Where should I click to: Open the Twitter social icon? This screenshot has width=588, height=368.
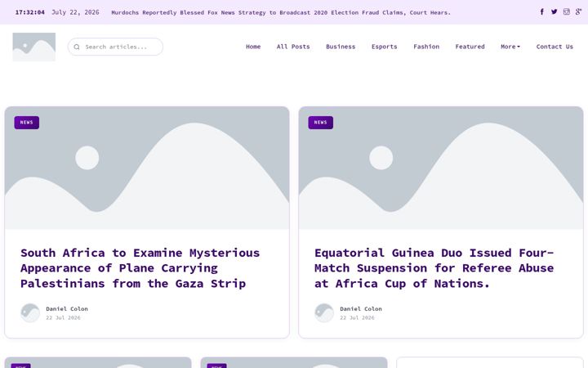(554, 11)
